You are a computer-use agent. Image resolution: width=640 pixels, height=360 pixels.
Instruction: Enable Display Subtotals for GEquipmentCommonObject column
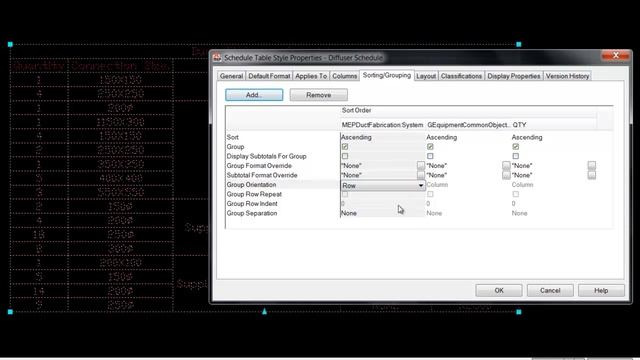(x=430, y=156)
